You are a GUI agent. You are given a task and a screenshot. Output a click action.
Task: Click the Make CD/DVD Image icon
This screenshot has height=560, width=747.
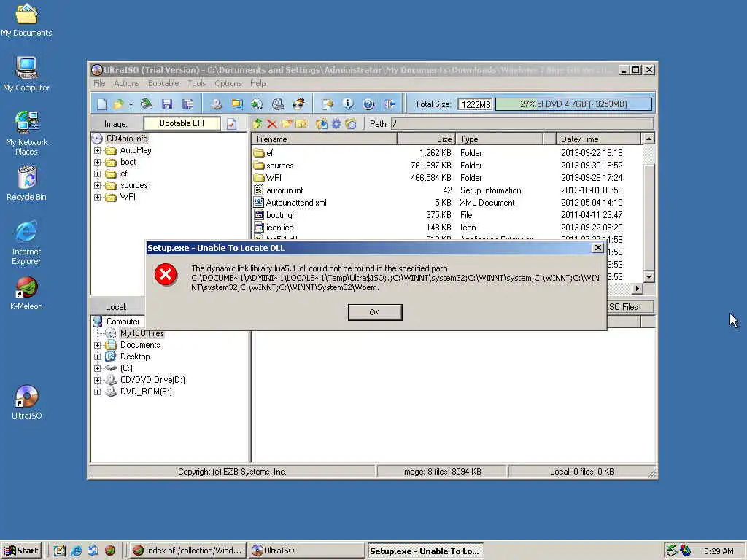(216, 104)
